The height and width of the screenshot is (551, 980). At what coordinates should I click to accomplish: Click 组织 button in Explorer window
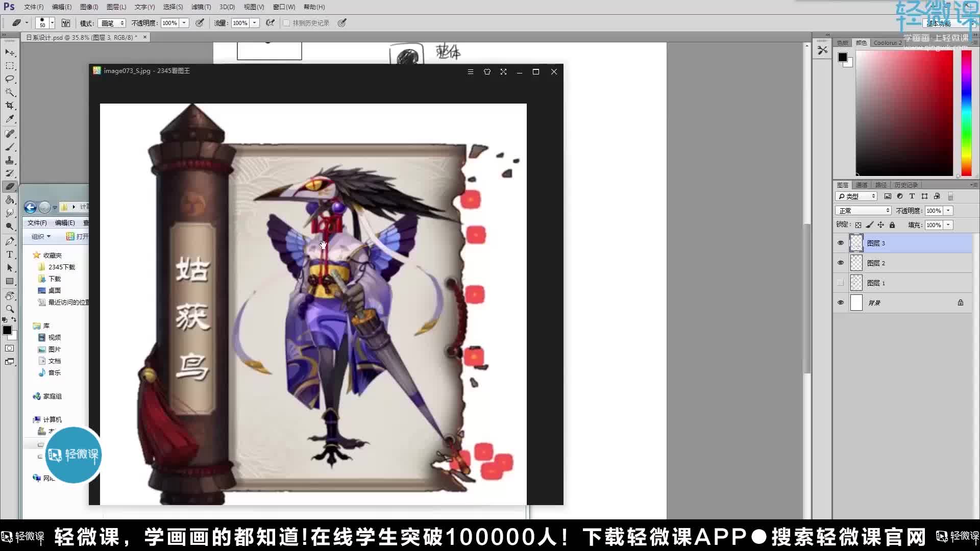point(41,237)
